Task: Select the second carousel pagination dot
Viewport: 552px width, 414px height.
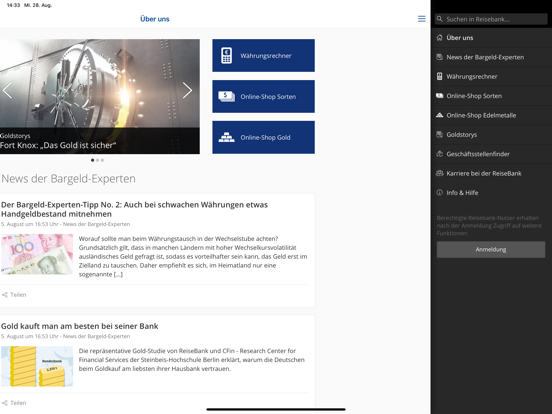Action: [x=98, y=160]
